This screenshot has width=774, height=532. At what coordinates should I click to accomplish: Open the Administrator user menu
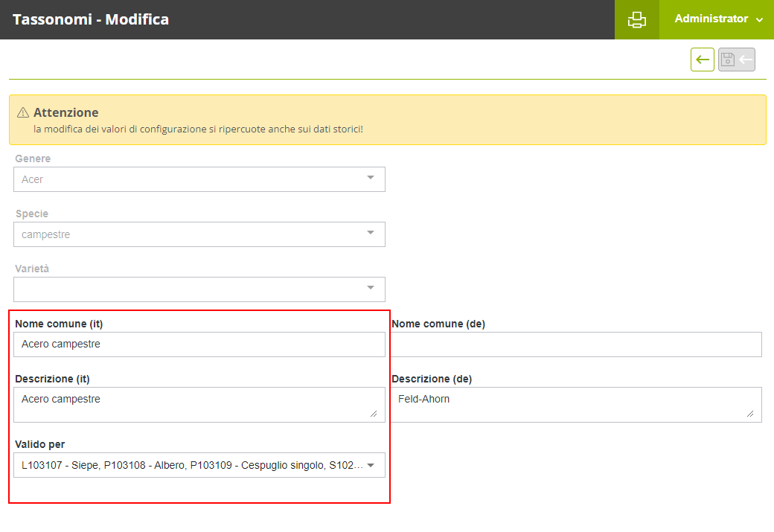(x=717, y=19)
